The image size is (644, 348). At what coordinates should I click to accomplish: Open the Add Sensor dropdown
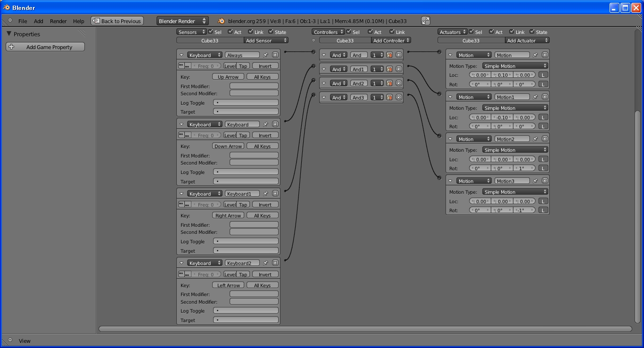click(265, 40)
